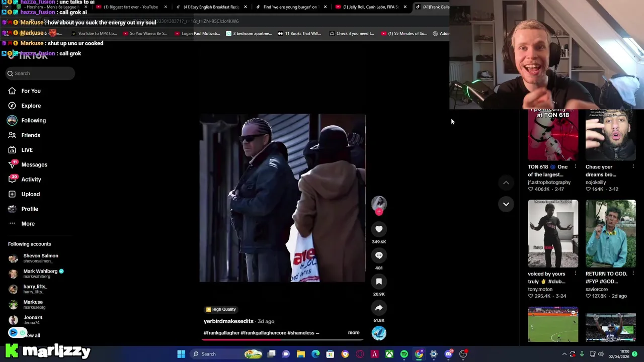
Task: Open 'Logan Paul Motivati...' bookmark
Action: (x=197, y=34)
